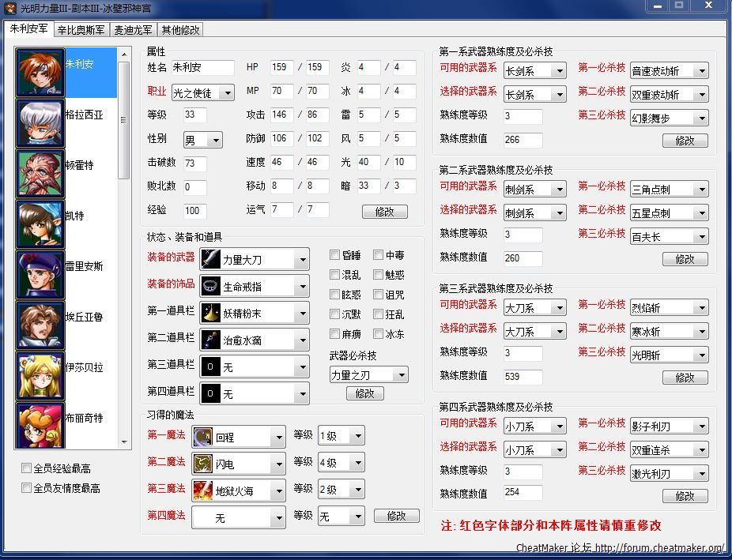
Task: Check the 昏睡 status checkbox
Action: [x=335, y=255]
